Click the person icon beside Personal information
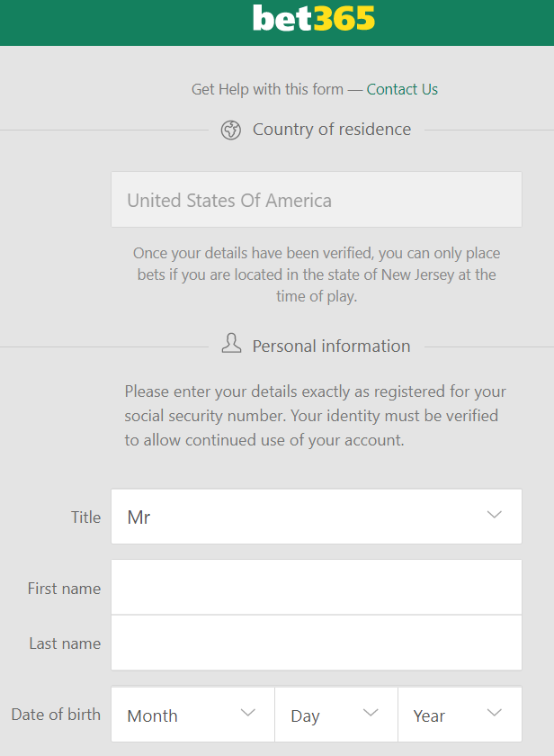 (x=231, y=343)
